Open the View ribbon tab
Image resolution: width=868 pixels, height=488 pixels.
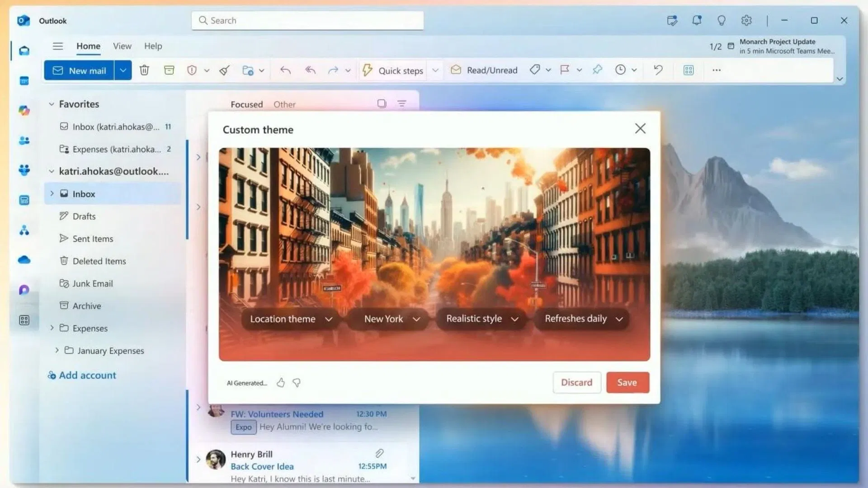[122, 46]
